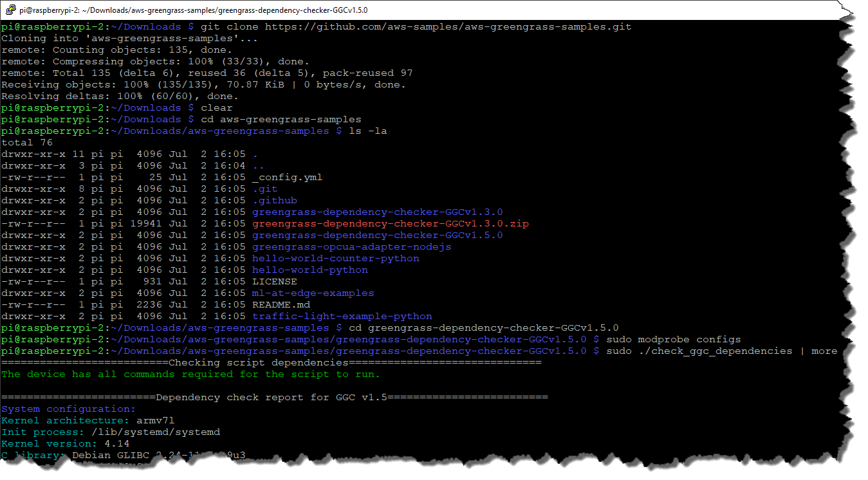This screenshot has height=480, width=868.
Task: Click the 'remote: Total 135 (delta 6)' line
Action: [207, 73]
